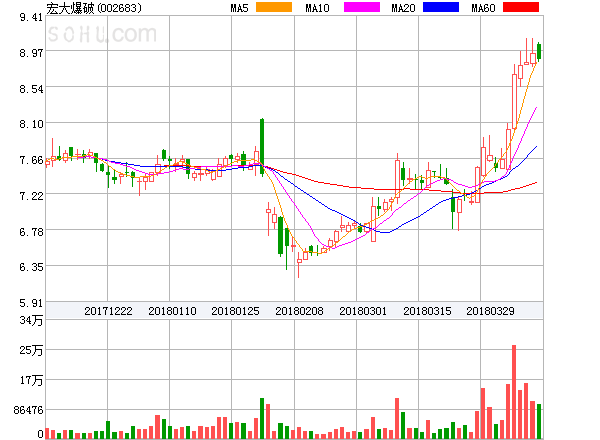Click the date label 20171222
The width and height of the screenshot is (600, 440).
click(x=108, y=311)
